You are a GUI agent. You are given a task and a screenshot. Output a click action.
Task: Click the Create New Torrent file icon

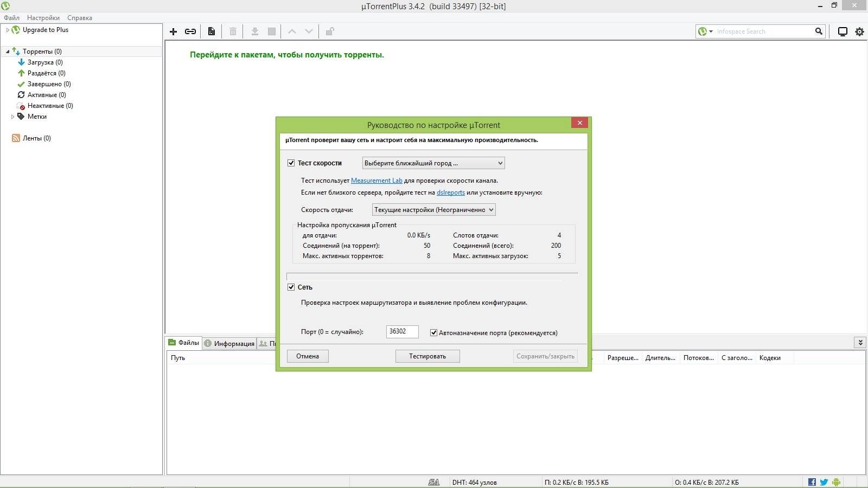[212, 31]
